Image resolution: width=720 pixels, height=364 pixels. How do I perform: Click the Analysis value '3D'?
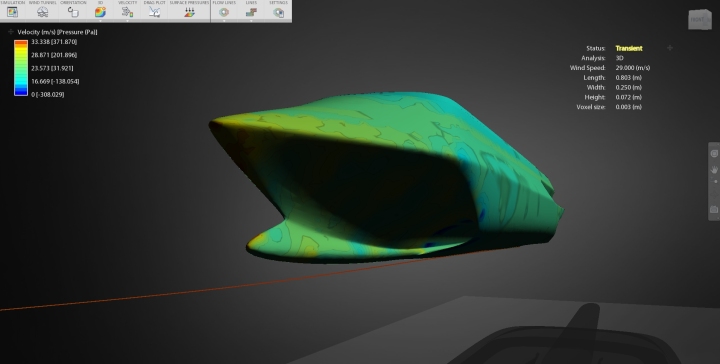tap(619, 58)
